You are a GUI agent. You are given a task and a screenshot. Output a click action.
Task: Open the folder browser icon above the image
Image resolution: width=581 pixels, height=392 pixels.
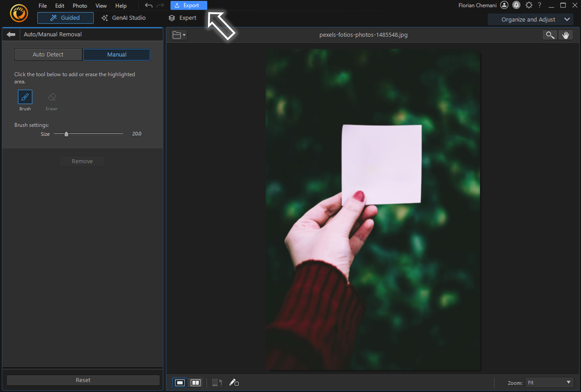tap(177, 35)
